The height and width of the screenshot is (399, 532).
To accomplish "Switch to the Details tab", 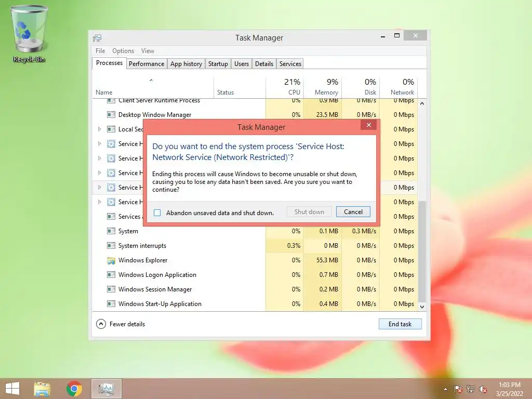I will [264, 64].
